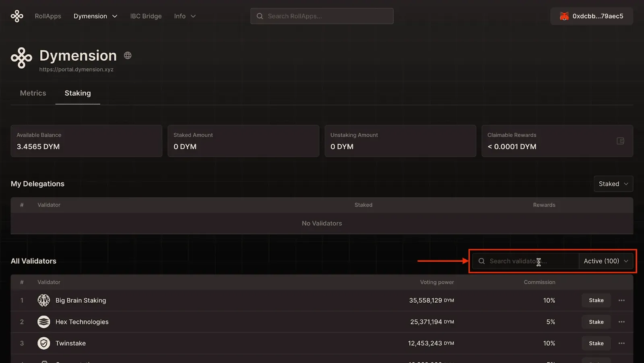Click the 3.4565 DYM available balance

[38, 147]
